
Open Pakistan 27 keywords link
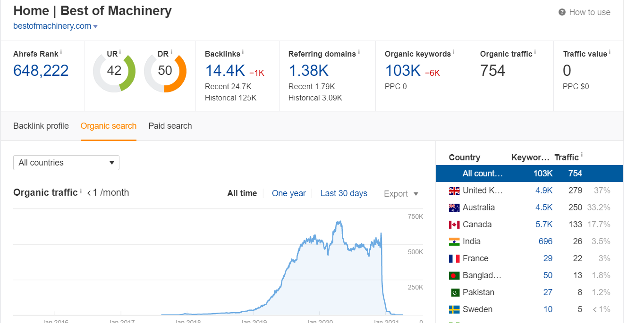(548, 292)
